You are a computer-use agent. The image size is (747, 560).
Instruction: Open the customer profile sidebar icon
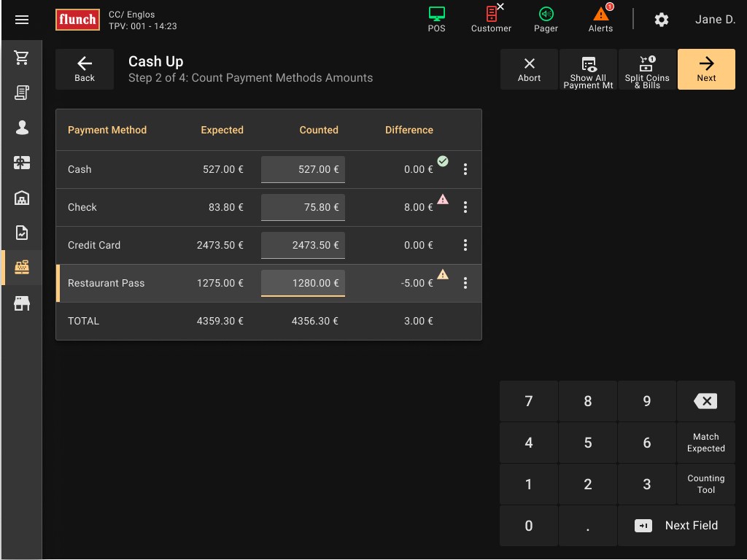tap(22, 128)
